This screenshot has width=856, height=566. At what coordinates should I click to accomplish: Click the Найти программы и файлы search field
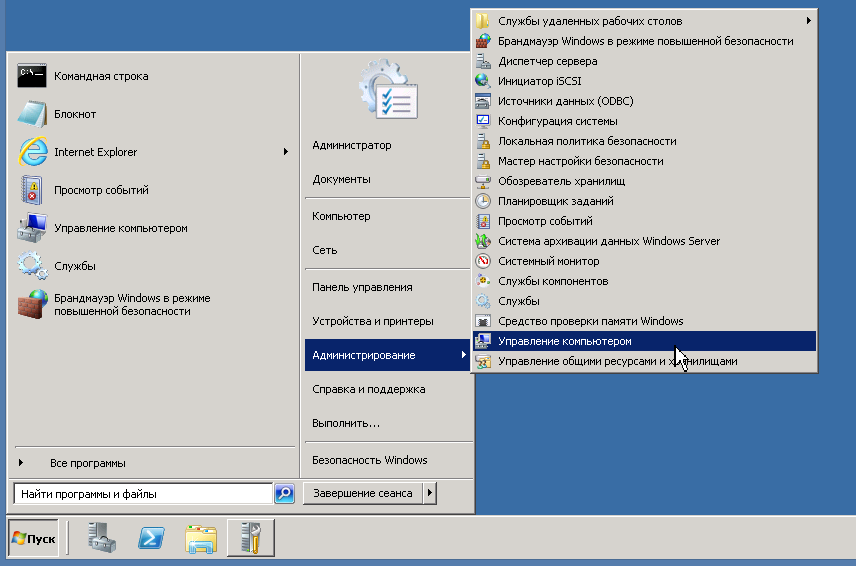click(143, 494)
